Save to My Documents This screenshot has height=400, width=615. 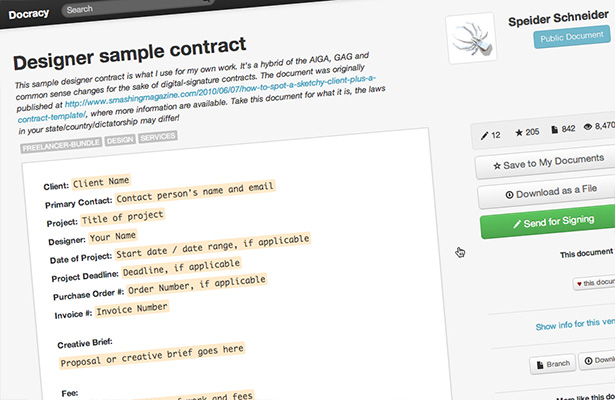click(x=548, y=162)
